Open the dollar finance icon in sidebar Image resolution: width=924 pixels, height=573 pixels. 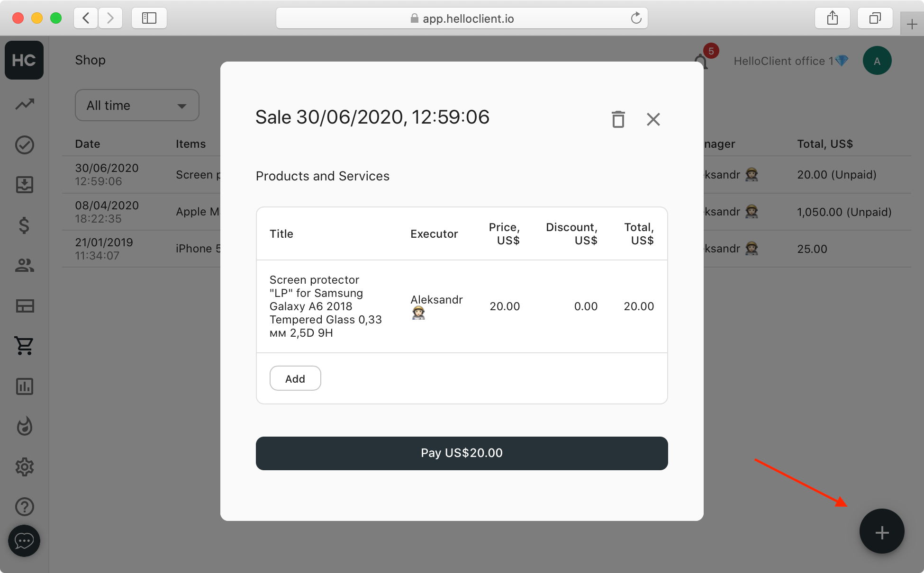point(24,225)
